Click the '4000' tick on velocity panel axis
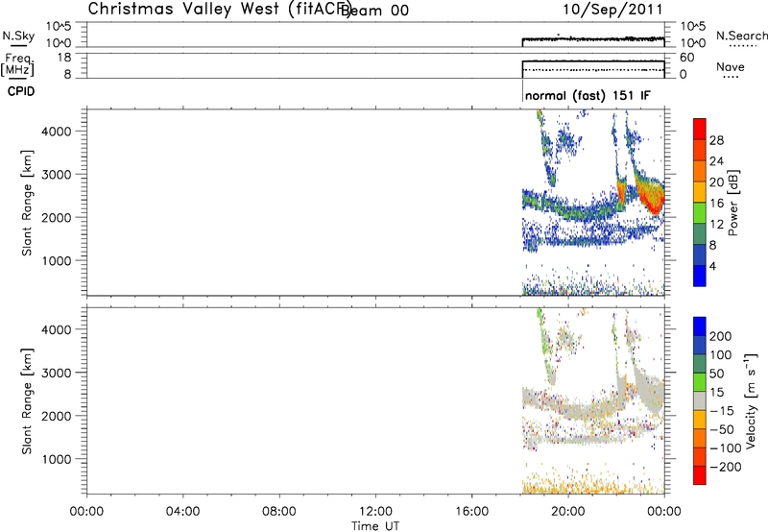 57,329
